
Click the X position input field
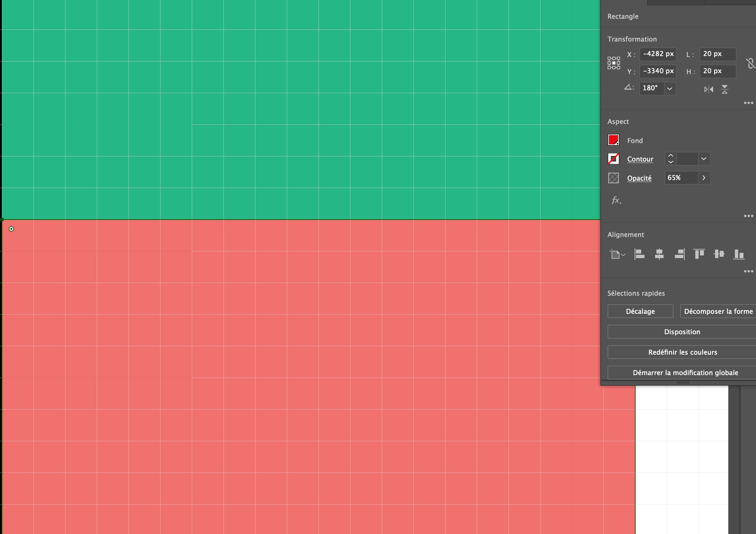[658, 54]
